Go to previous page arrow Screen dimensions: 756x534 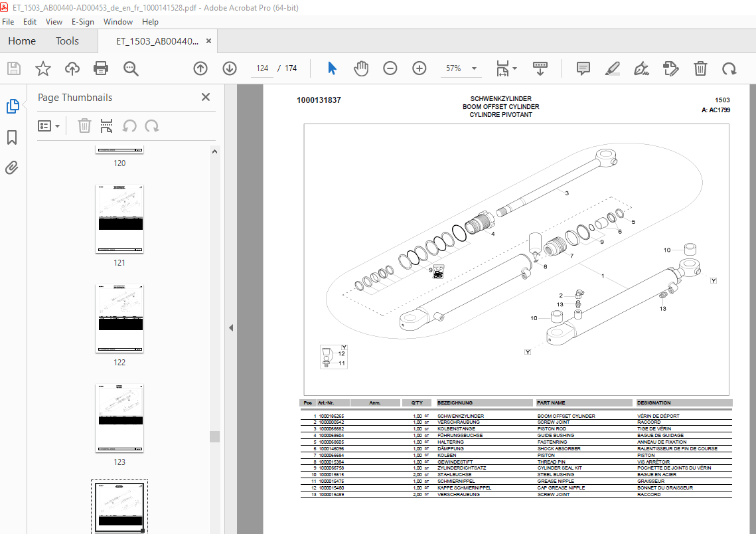click(x=200, y=68)
